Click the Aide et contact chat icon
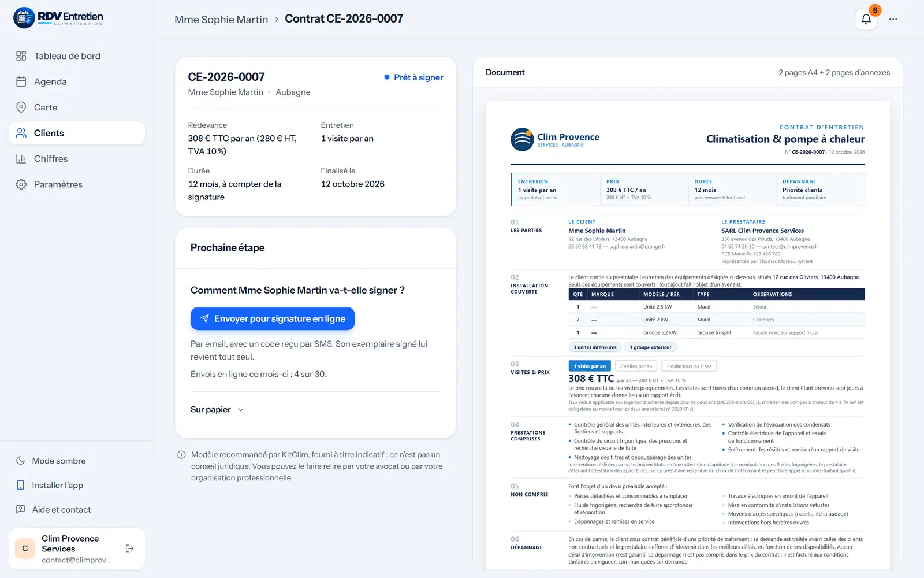The image size is (924, 578). click(21, 509)
